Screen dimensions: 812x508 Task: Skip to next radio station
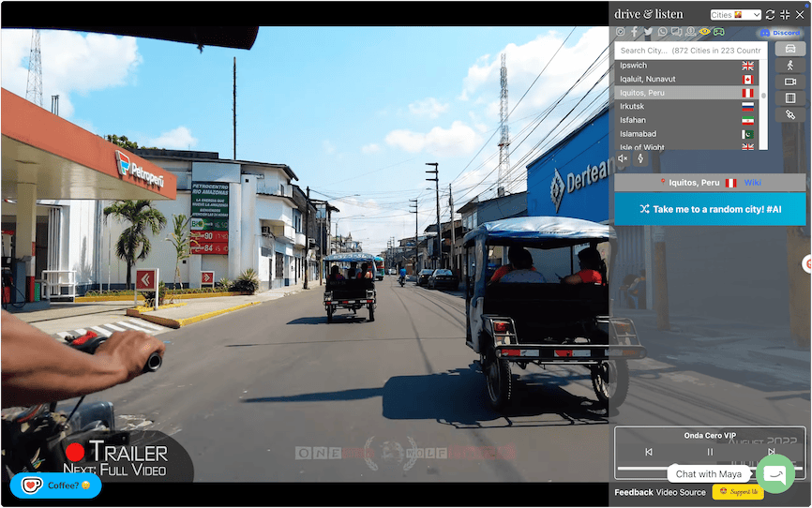pyautogui.click(x=771, y=452)
